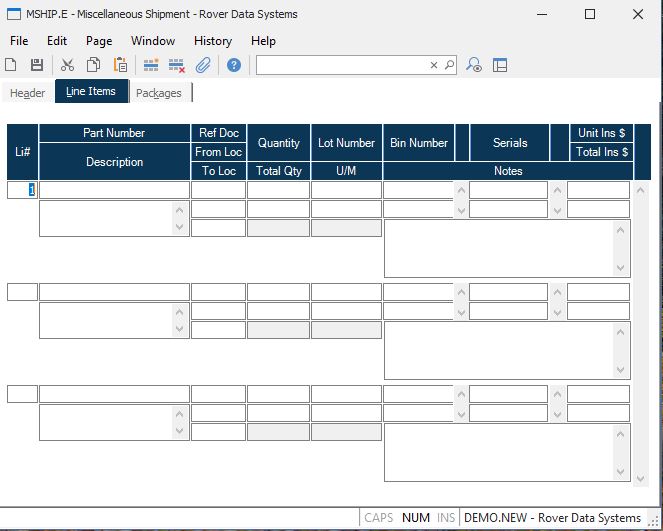This screenshot has width=663, height=531.
Task: Click the layout panel icon at toolbar end
Action: click(x=500, y=65)
